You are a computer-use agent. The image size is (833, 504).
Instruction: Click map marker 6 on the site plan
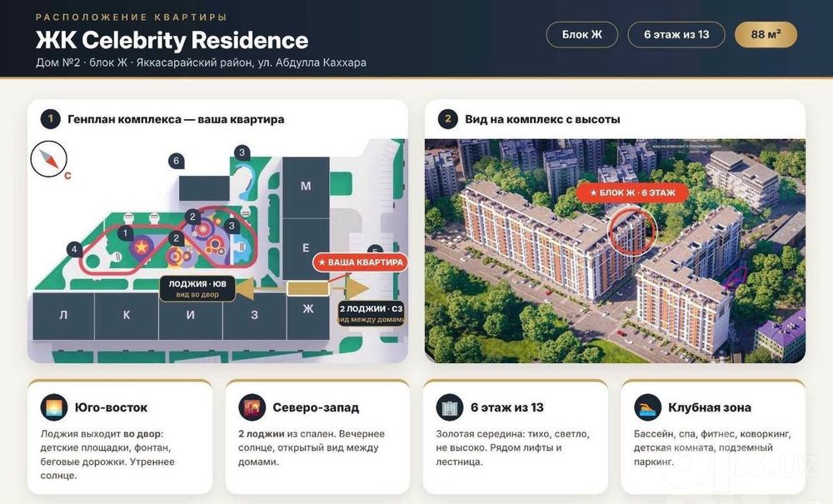pyautogui.click(x=177, y=161)
